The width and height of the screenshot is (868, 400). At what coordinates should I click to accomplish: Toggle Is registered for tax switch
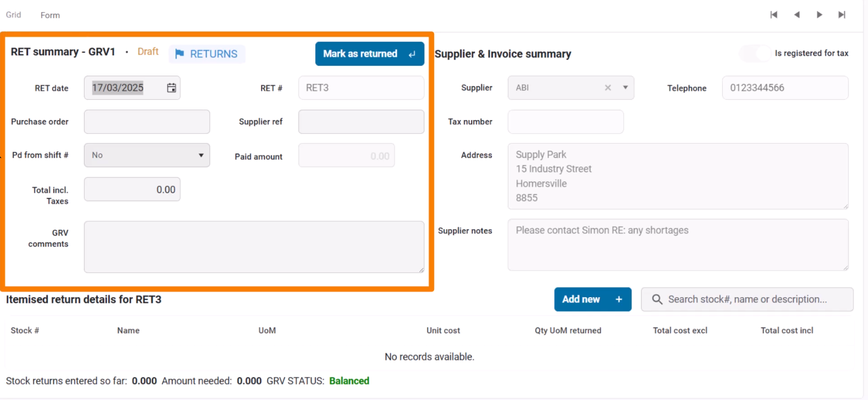click(755, 53)
